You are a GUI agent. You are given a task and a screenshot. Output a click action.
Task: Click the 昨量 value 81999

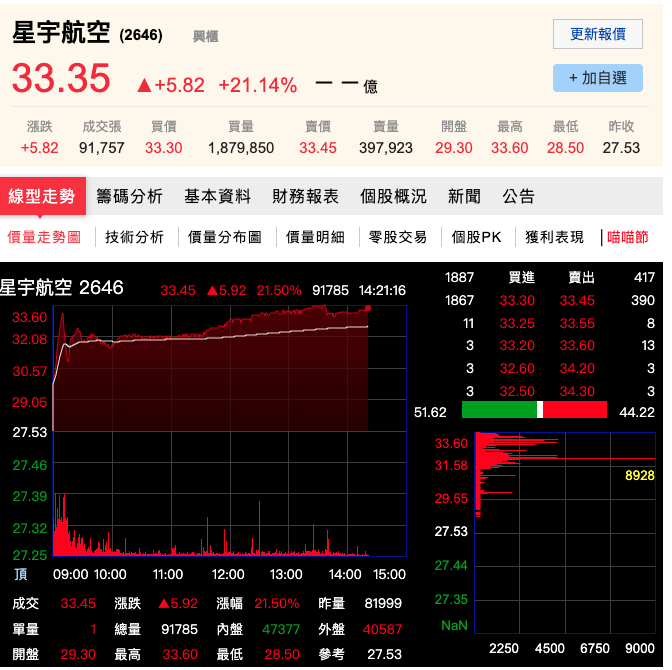pyautogui.click(x=383, y=604)
